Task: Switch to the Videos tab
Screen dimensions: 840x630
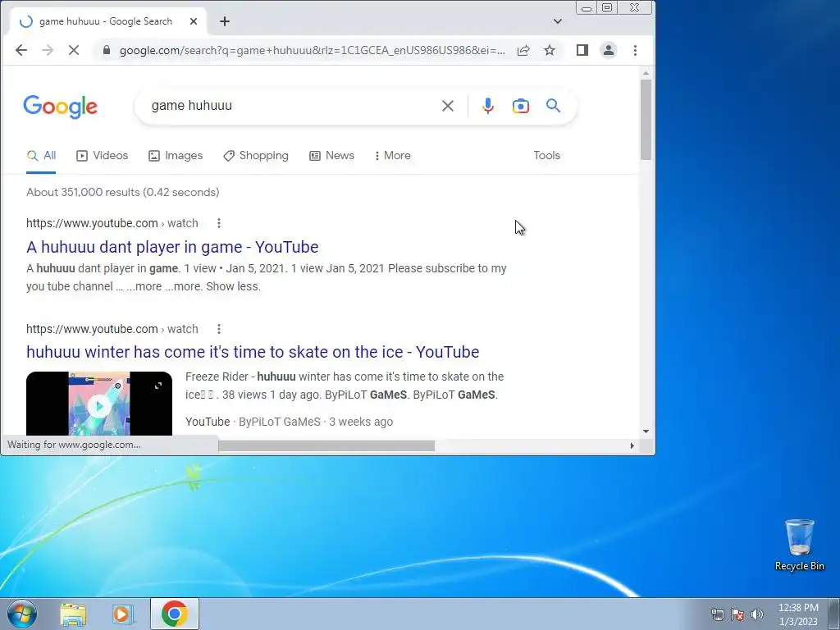Action: [x=103, y=155]
